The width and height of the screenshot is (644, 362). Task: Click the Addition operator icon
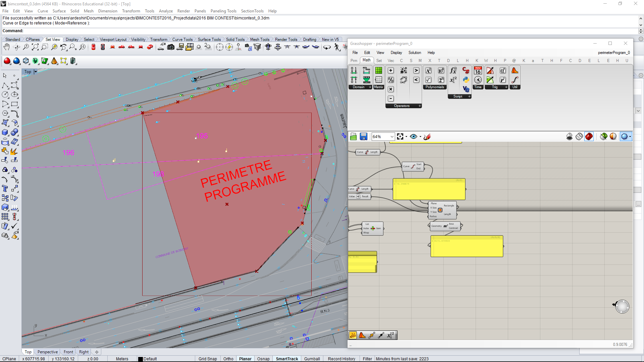[x=391, y=70]
